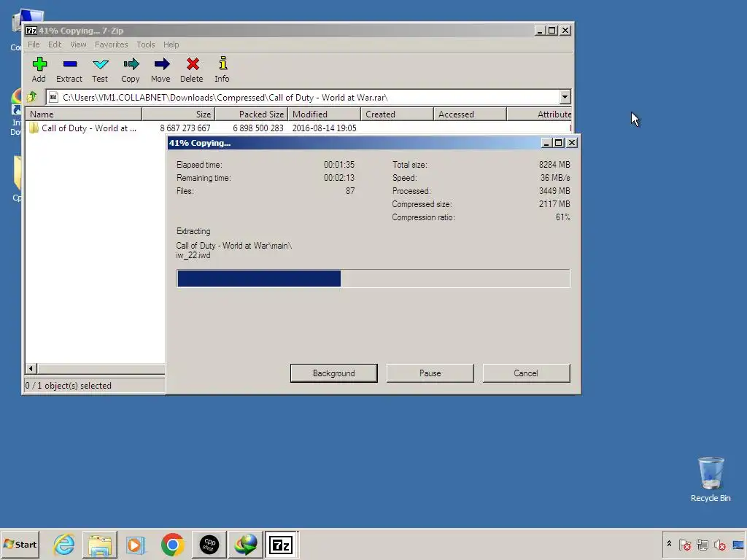This screenshot has width=747, height=560.
Task: Open Windows Media Player from taskbar
Action: pos(136,544)
